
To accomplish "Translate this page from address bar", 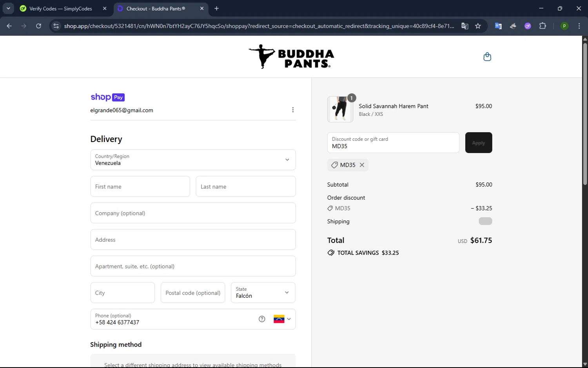I will pyautogui.click(x=465, y=26).
